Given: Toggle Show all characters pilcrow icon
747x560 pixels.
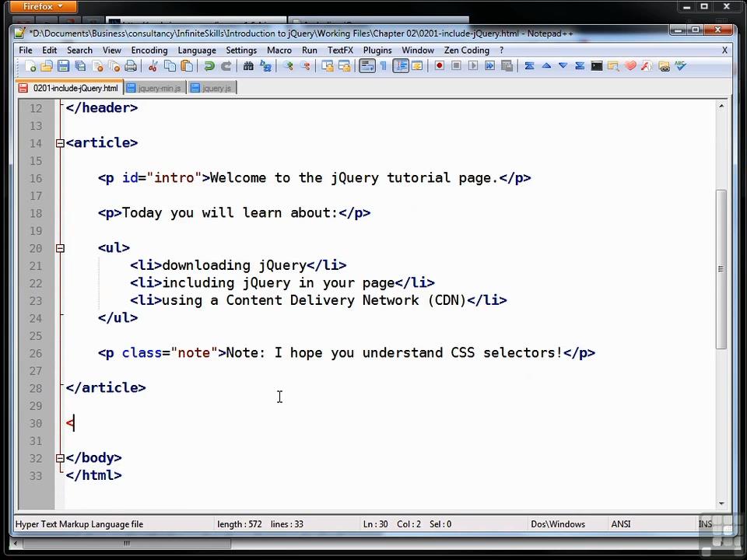Looking at the screenshot, I should (384, 66).
